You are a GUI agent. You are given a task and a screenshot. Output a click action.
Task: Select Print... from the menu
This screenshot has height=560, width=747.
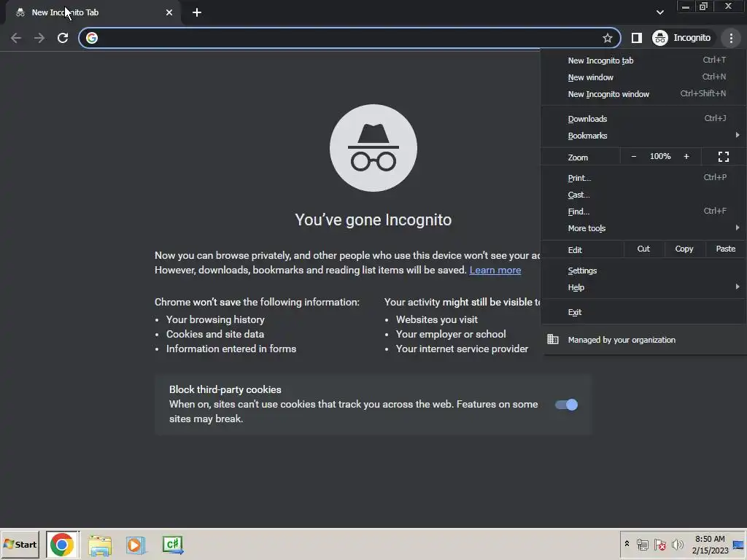coord(643,178)
